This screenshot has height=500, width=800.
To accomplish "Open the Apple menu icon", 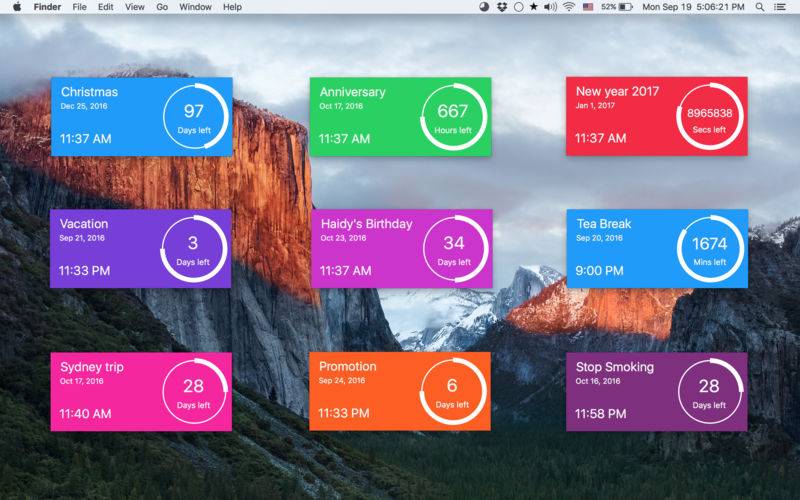I will pos(17,7).
